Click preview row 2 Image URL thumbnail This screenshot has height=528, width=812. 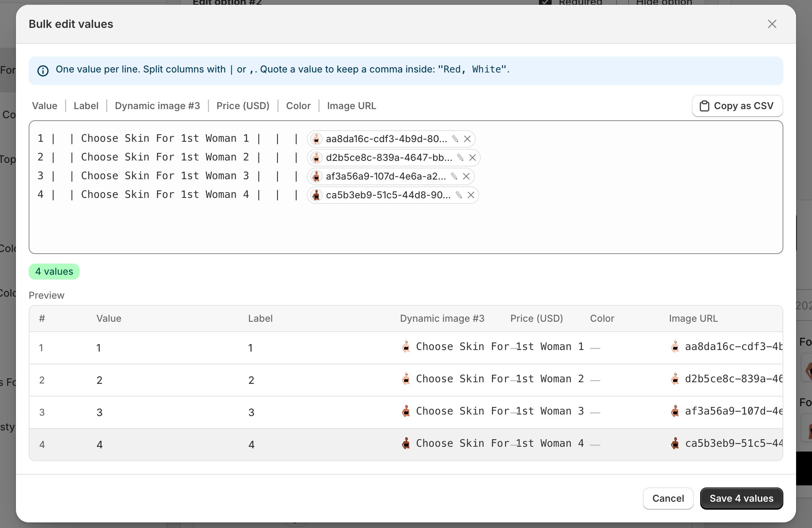tap(675, 379)
